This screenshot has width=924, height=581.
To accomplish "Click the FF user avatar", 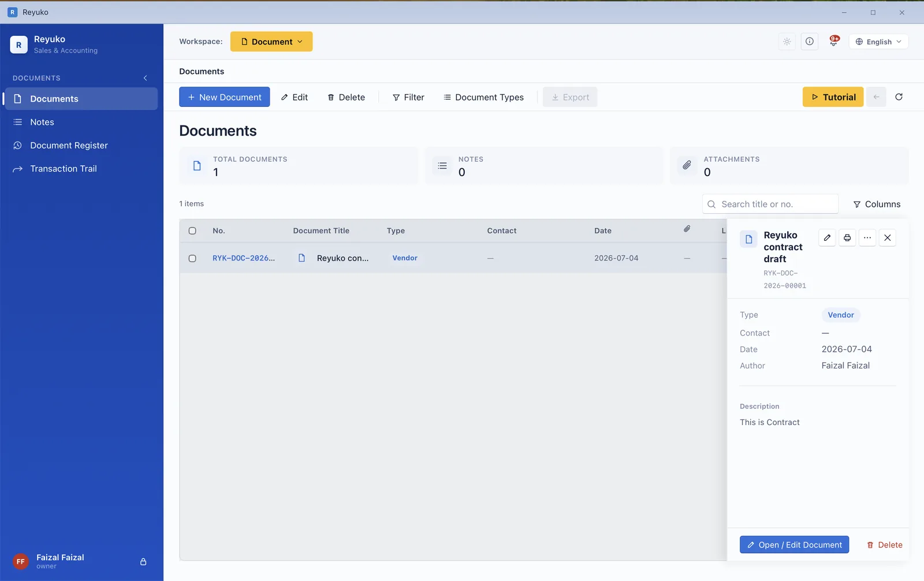I will coord(21,561).
